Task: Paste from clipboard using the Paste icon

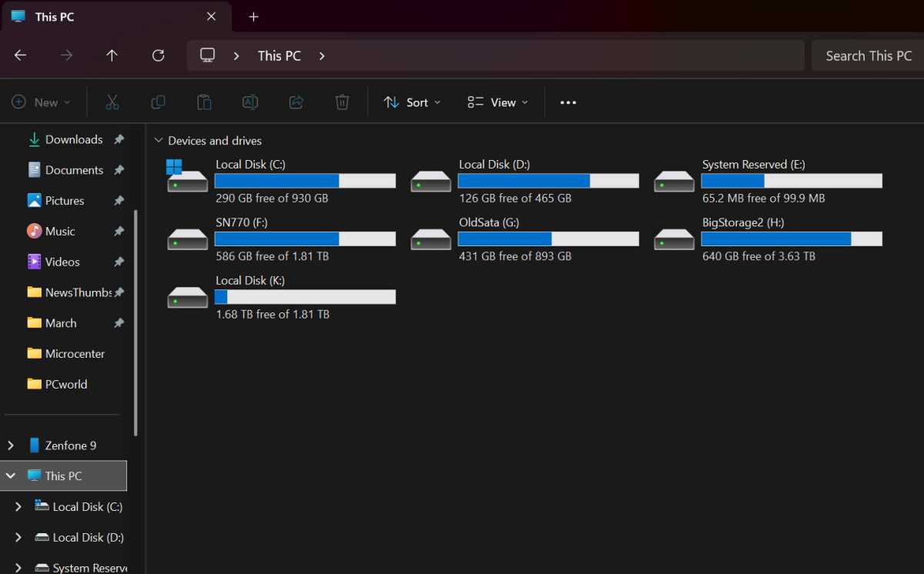Action: (204, 102)
